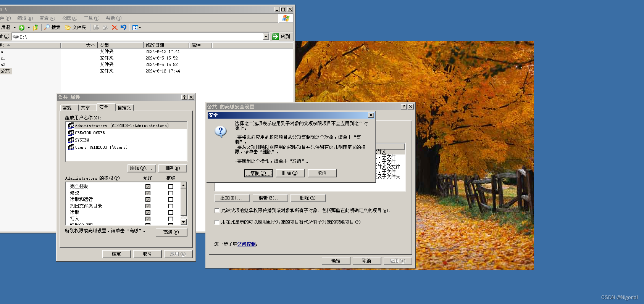The image size is (644, 304).
Task: Toggle 允许父项的继承权限传播 checkbox
Action: 217,211
